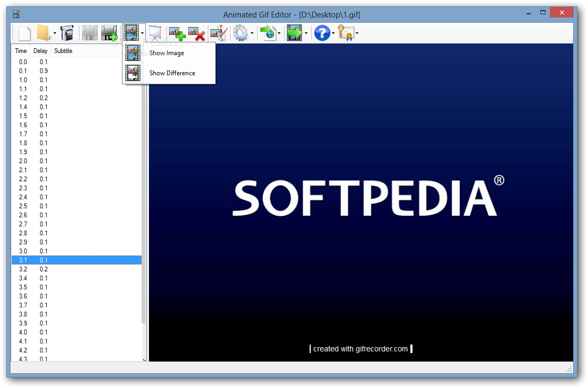Open settings with the gear icon
Image resolution: width=588 pixels, height=388 pixels.
point(240,33)
